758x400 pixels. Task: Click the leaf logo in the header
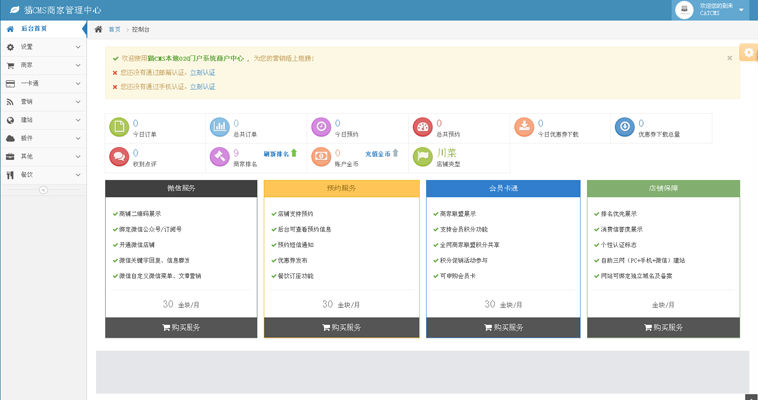15,10
